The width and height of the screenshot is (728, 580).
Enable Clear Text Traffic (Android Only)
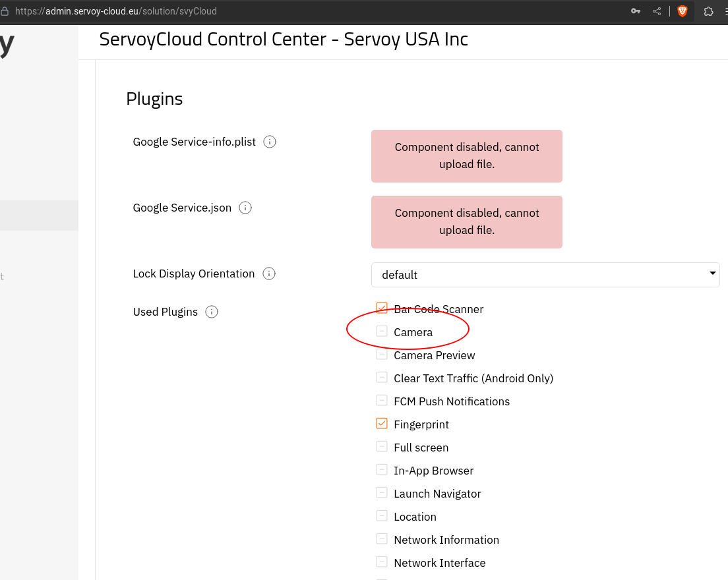point(382,377)
